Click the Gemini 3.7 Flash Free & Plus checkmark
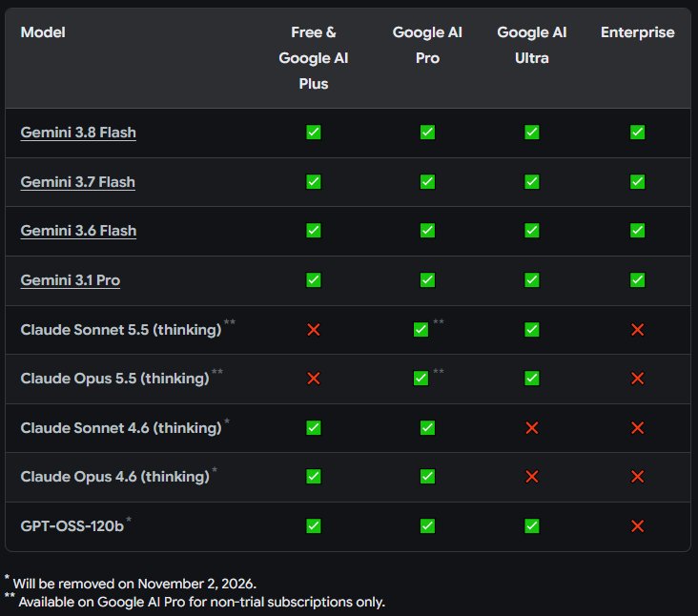 tap(314, 181)
